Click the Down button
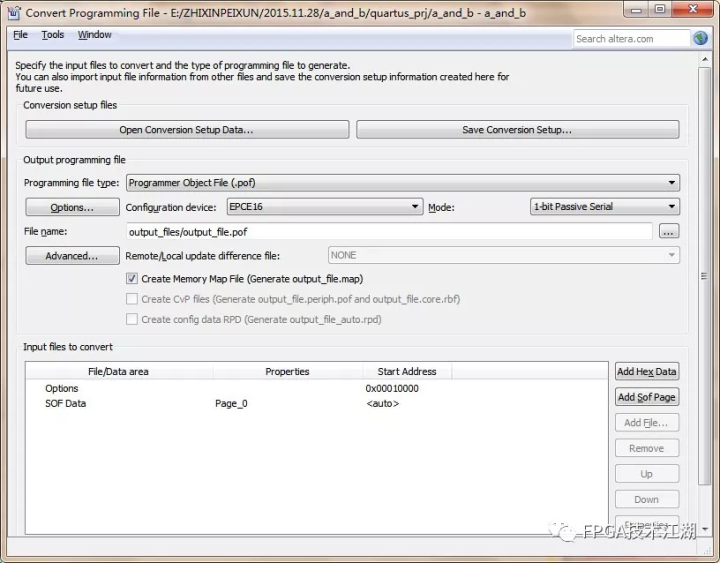 click(647, 500)
